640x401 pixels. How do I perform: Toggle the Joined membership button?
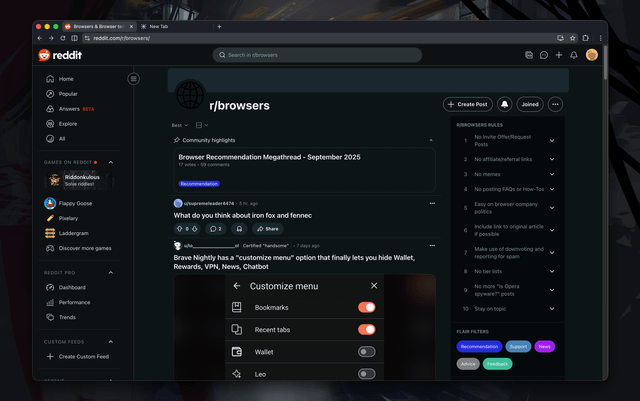tap(530, 104)
